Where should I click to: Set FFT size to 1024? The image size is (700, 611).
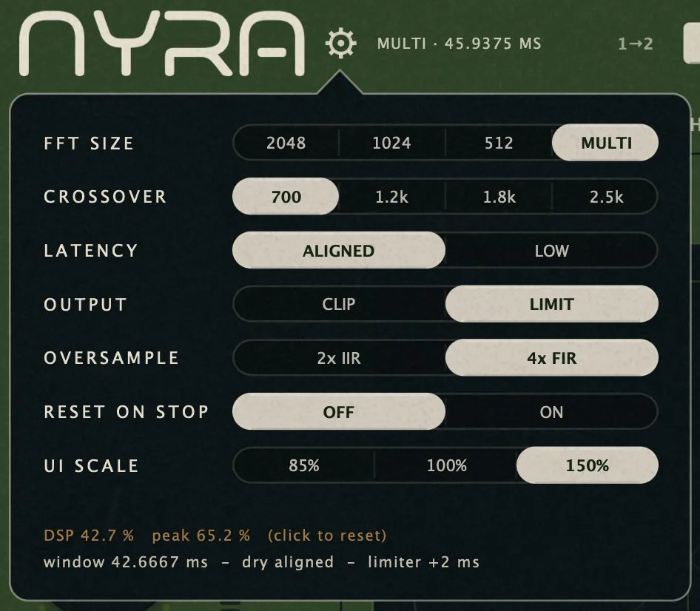392,143
